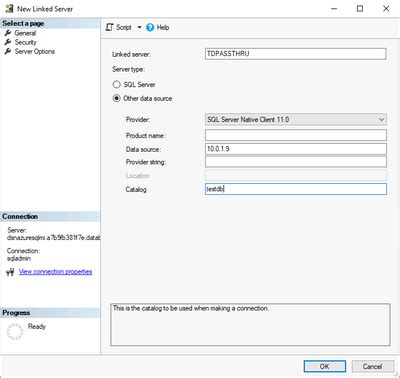Viewport: 400px width, 378px height.
Task: Expand the Script dropdown arrow
Action: 139,27
